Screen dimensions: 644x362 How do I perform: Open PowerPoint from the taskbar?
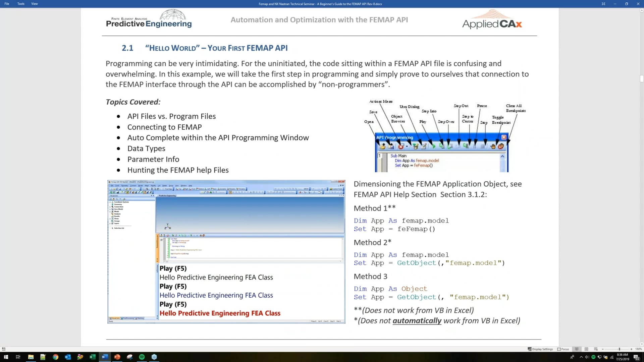(117, 357)
